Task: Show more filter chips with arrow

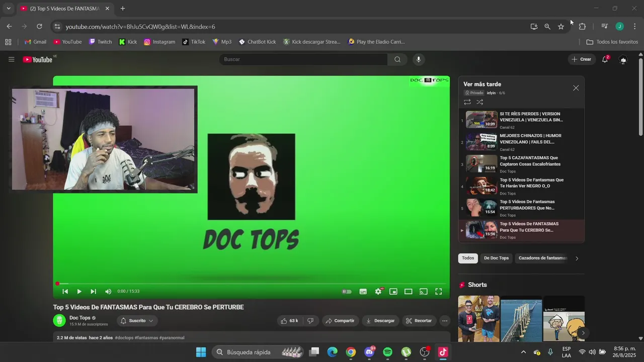Action: point(577,258)
